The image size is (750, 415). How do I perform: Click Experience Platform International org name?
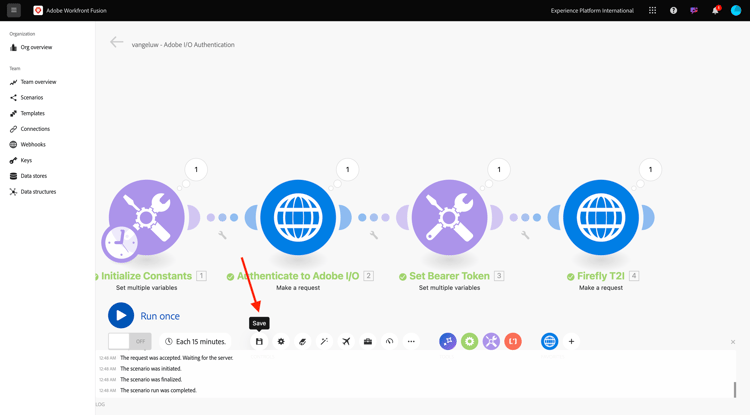592,11
